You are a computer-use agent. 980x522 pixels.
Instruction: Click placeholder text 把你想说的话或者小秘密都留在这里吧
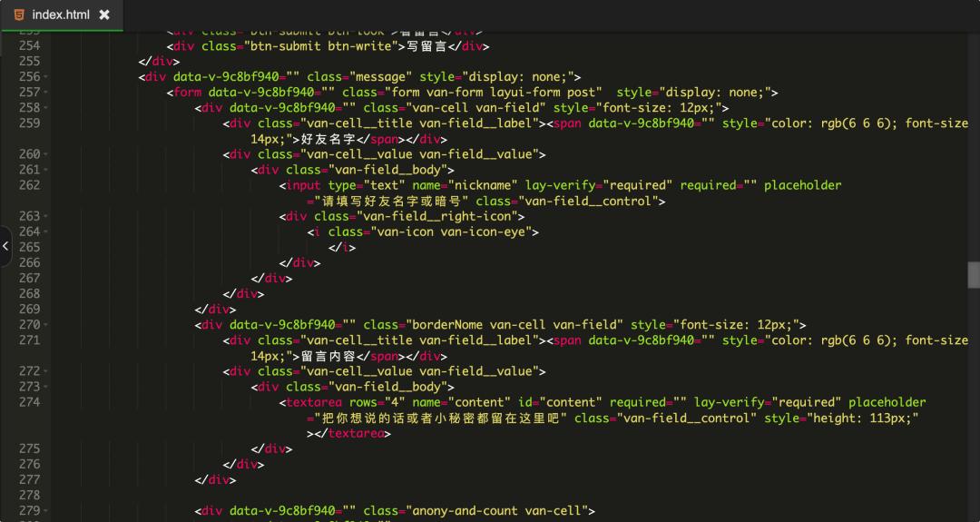[x=440, y=418]
